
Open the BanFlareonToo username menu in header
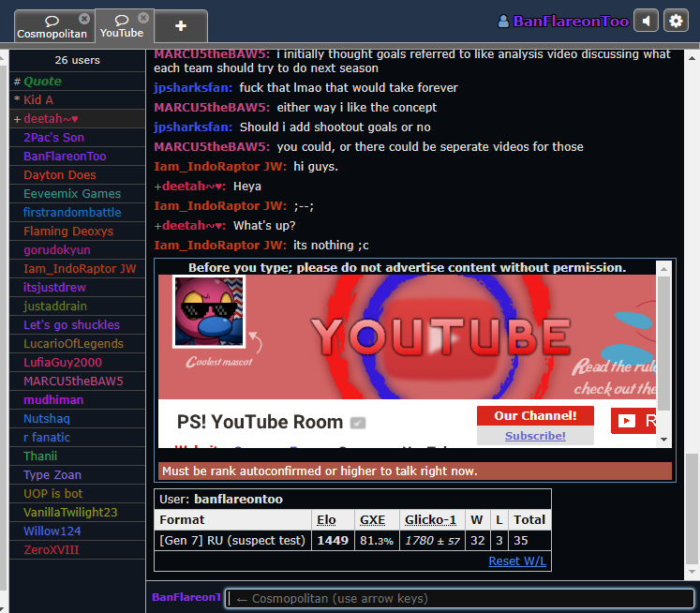(x=563, y=21)
